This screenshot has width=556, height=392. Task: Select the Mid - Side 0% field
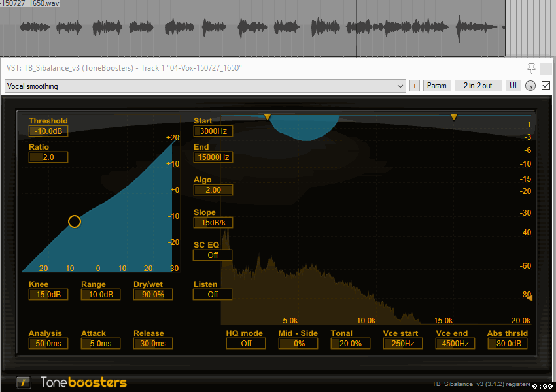298,344
